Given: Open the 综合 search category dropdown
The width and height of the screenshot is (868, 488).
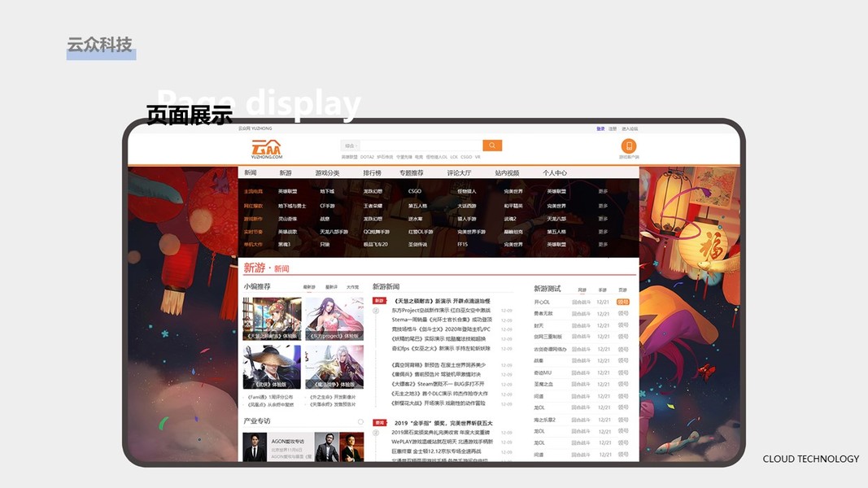Looking at the screenshot, I should (x=351, y=146).
